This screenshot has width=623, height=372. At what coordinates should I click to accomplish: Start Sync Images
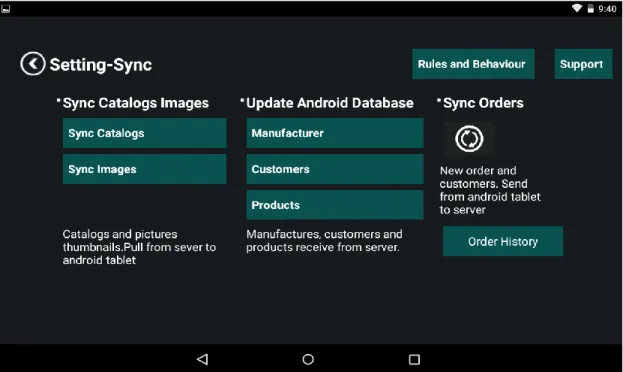(145, 169)
